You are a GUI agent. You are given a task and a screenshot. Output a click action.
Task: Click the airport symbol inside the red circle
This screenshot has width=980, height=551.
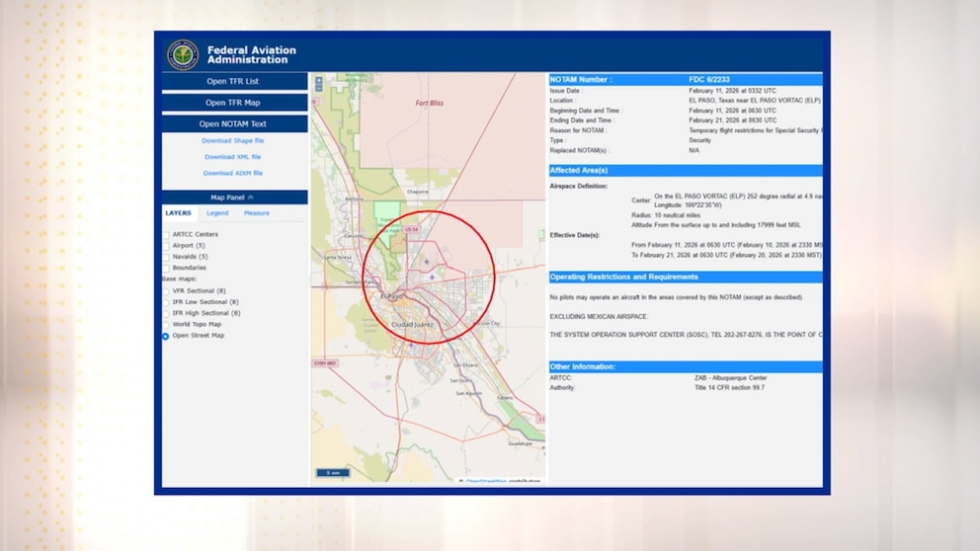coord(427,262)
